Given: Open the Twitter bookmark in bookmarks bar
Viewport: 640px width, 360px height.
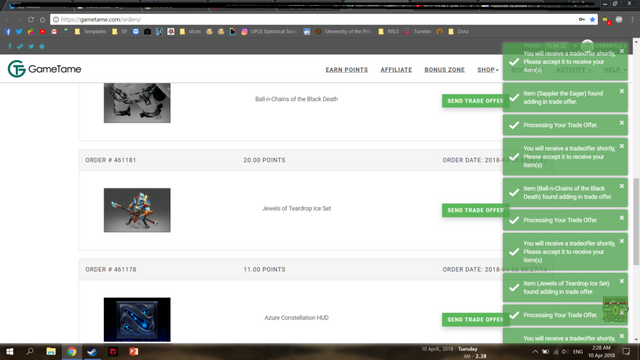Looking at the screenshot, I should (x=19, y=31).
